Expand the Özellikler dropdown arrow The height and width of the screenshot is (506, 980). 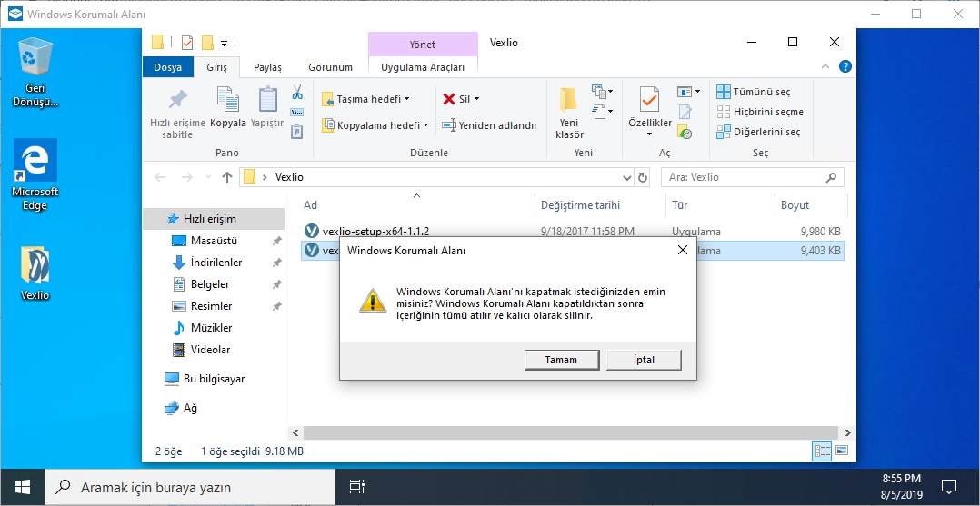click(x=649, y=134)
